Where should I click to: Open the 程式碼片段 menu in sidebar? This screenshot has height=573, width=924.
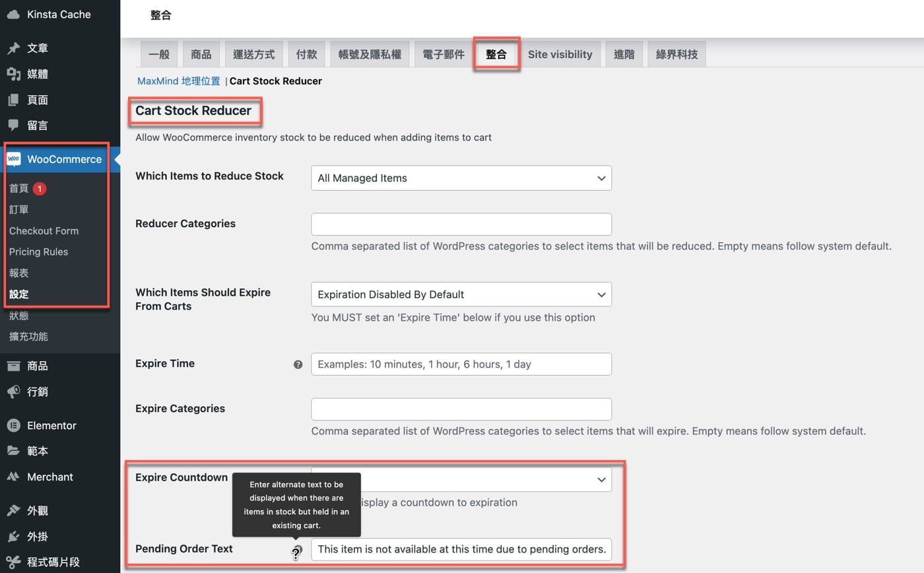(60, 562)
